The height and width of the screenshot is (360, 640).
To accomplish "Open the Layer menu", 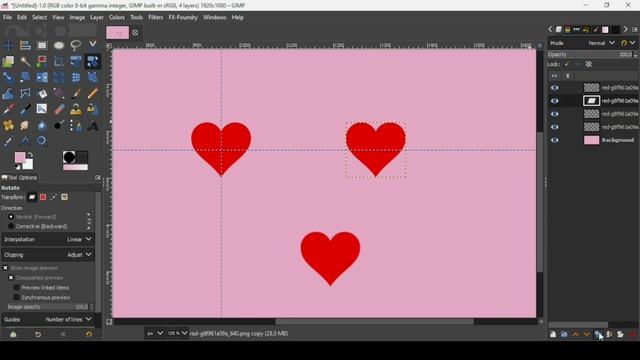I will pos(97,18).
